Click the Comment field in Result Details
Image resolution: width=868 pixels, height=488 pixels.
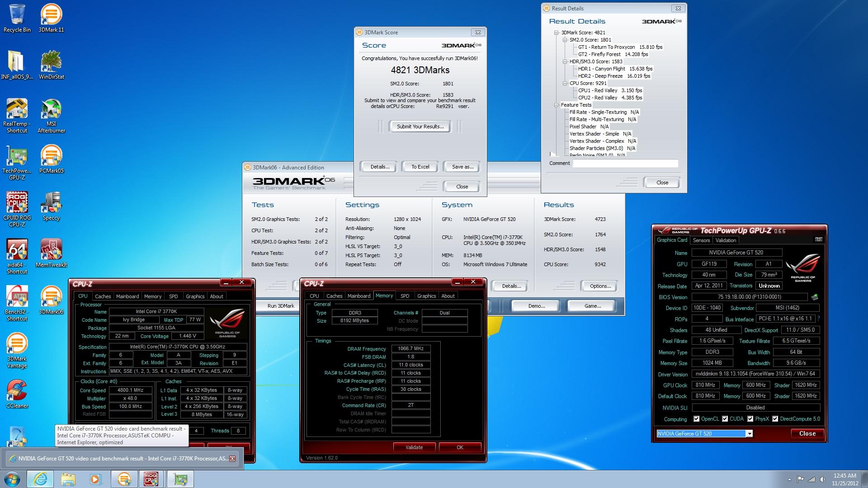tap(625, 163)
